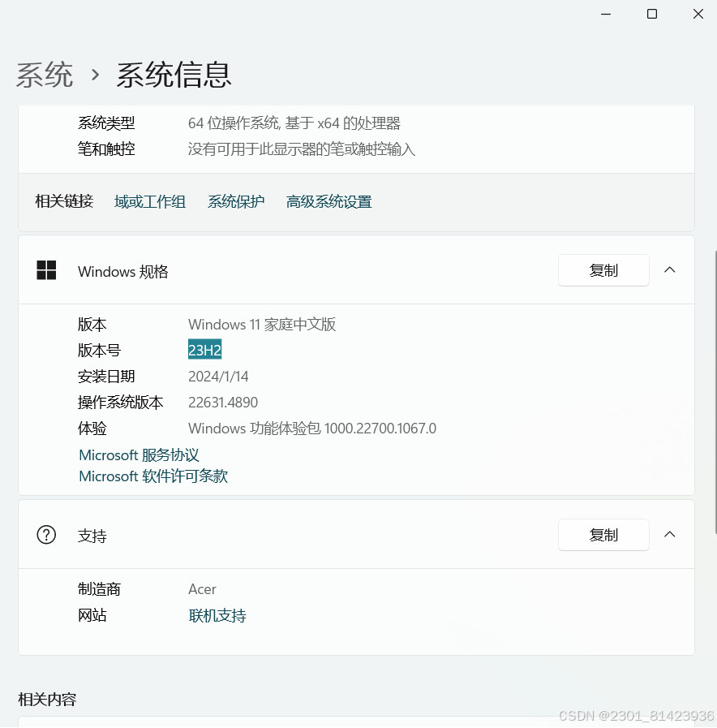Click the 没有可用于此显示器的笔或触控输入 text
717x728 pixels.
click(x=302, y=149)
